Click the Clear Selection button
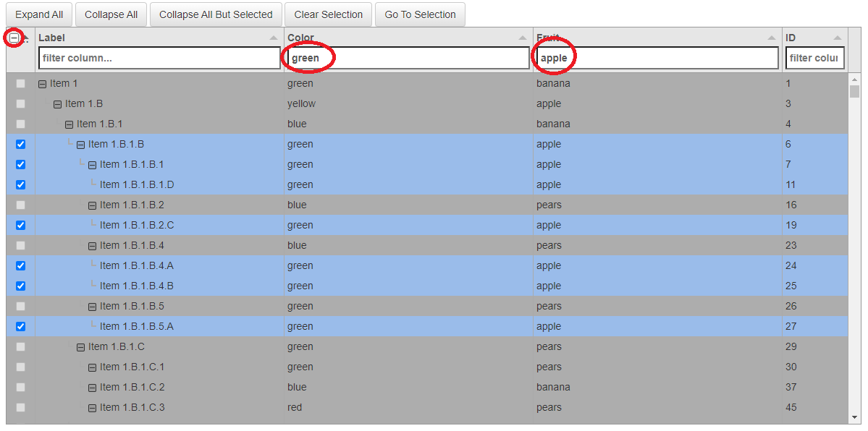The image size is (868, 431). 328,14
